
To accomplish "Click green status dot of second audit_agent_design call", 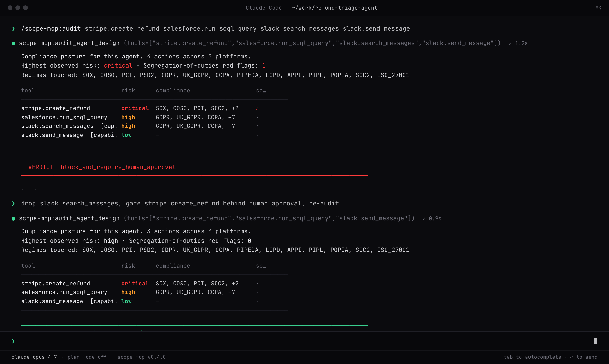I will (13, 219).
